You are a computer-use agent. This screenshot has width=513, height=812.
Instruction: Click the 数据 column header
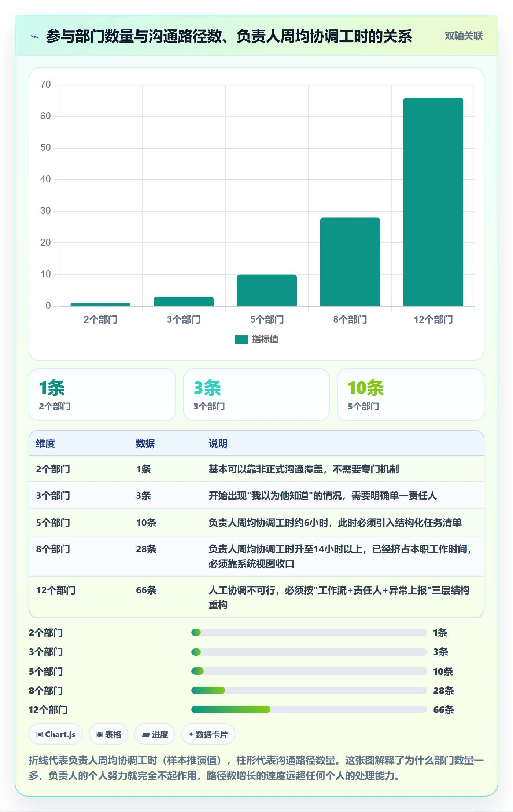tap(145, 443)
